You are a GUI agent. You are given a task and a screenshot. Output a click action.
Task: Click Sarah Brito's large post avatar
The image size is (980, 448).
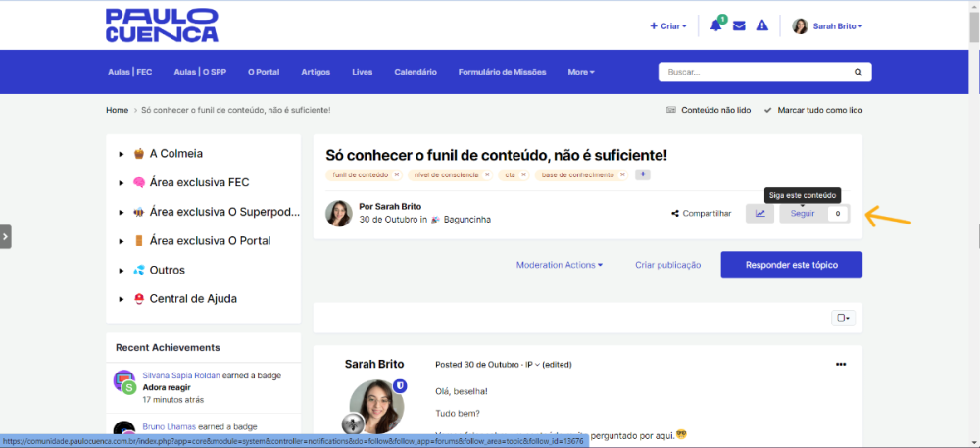click(x=376, y=407)
